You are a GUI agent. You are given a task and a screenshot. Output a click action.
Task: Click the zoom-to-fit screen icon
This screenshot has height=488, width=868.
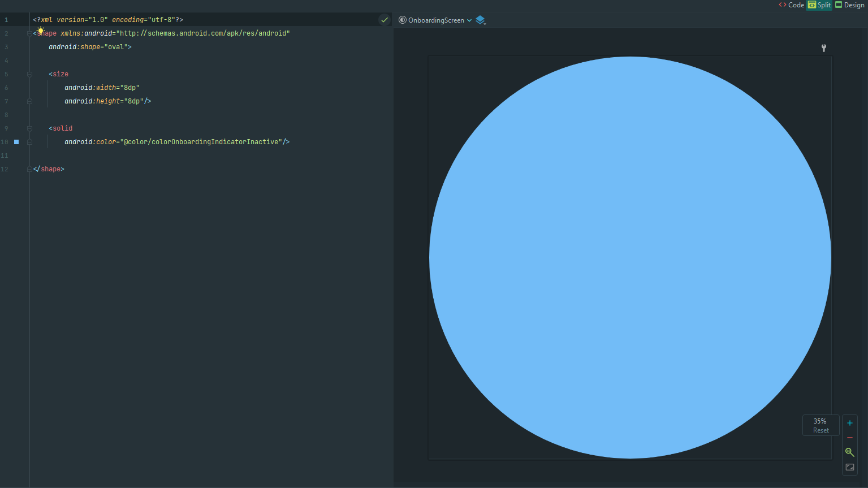[849, 467]
